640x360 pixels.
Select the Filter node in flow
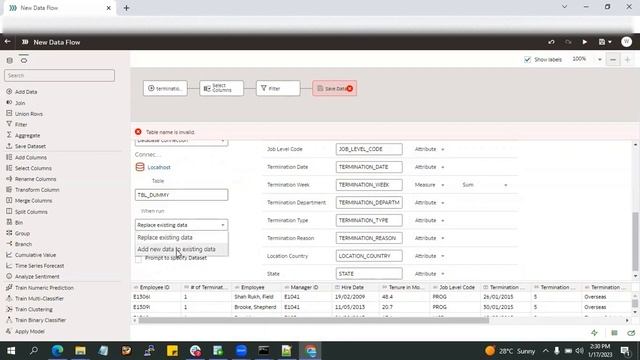pos(278,88)
